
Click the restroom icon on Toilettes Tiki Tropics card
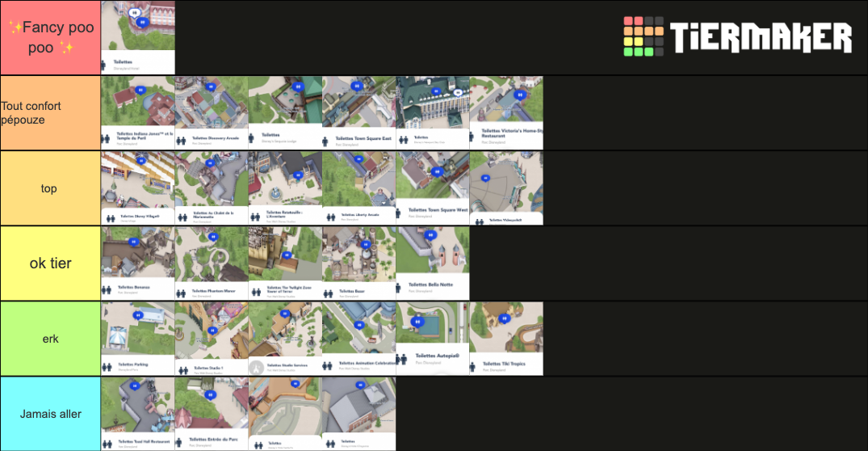(472, 366)
